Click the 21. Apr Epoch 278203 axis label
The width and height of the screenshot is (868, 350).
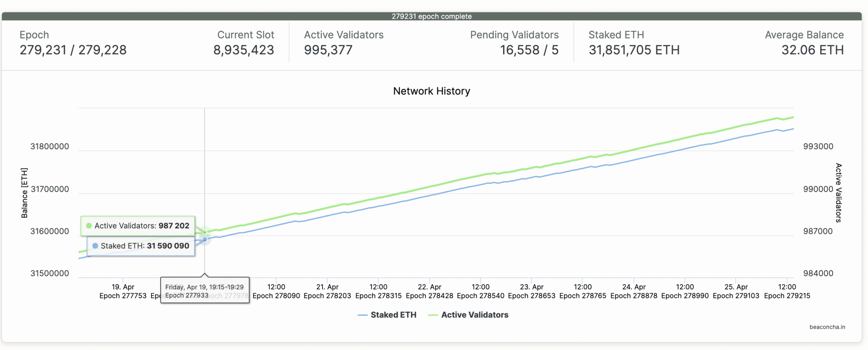[327, 292]
